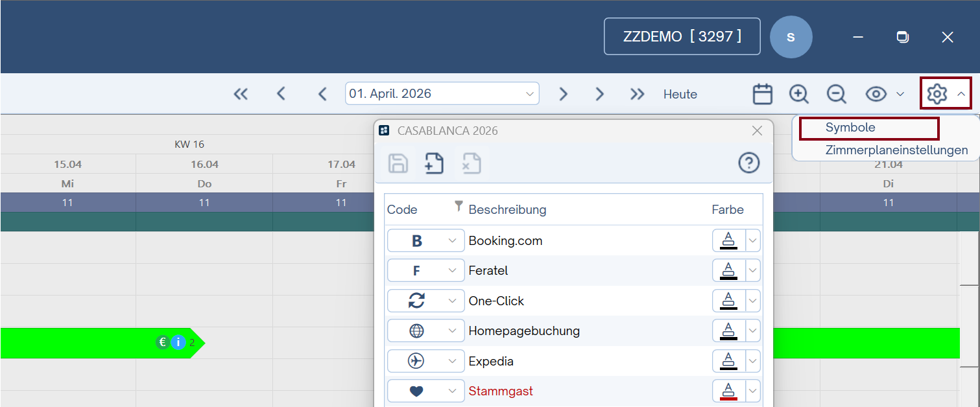The height and width of the screenshot is (407, 980).
Task: Click the user avatar labeled S
Action: click(791, 37)
